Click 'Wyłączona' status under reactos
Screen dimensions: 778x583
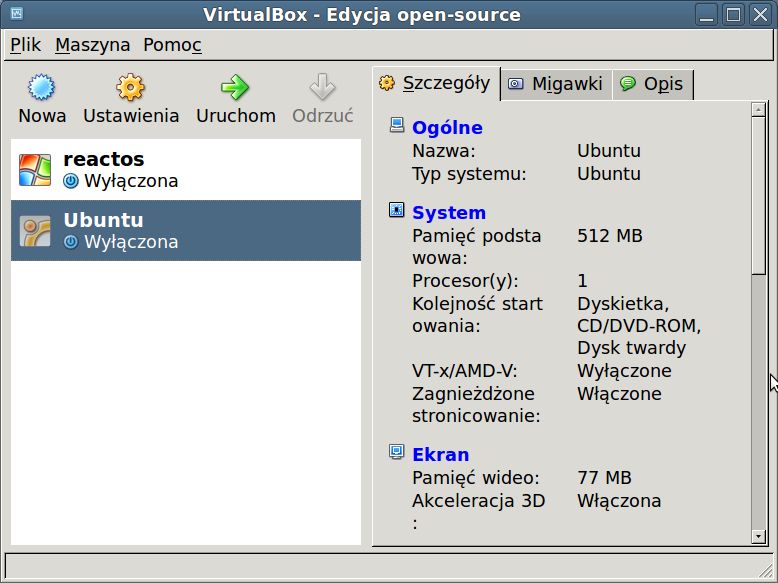131,182
